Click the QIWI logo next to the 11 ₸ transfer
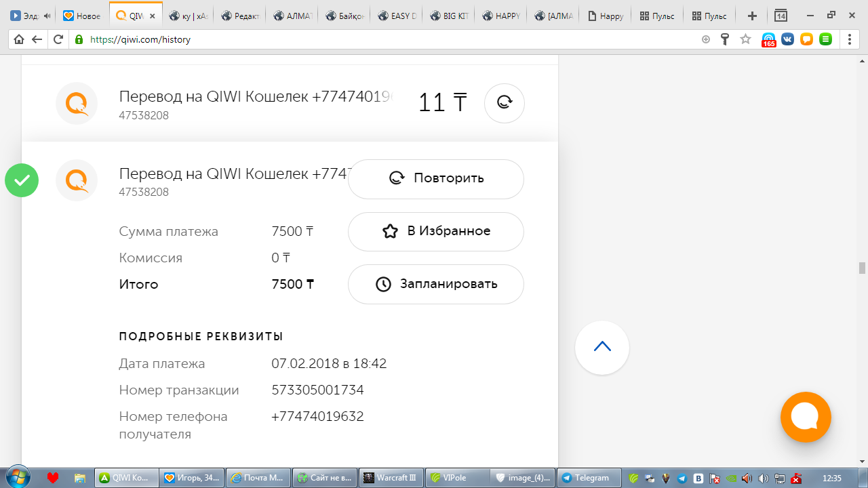This screenshot has width=868, height=488. [77, 104]
